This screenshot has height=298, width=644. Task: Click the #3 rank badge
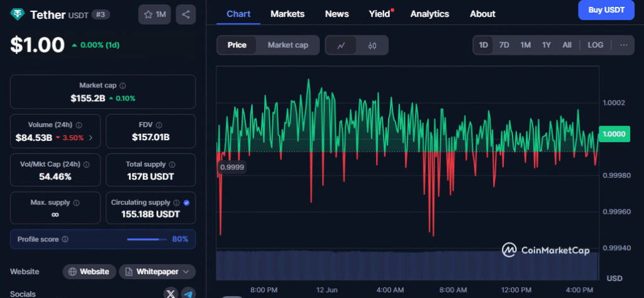coord(101,15)
